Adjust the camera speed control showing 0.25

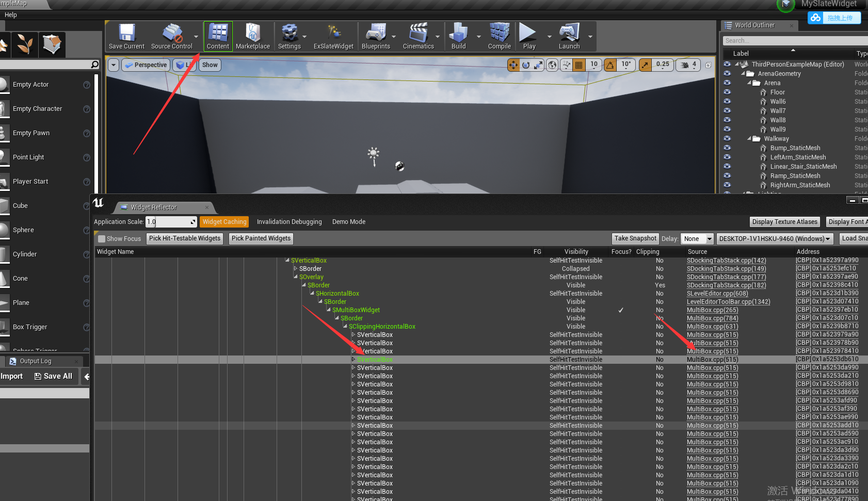point(663,64)
